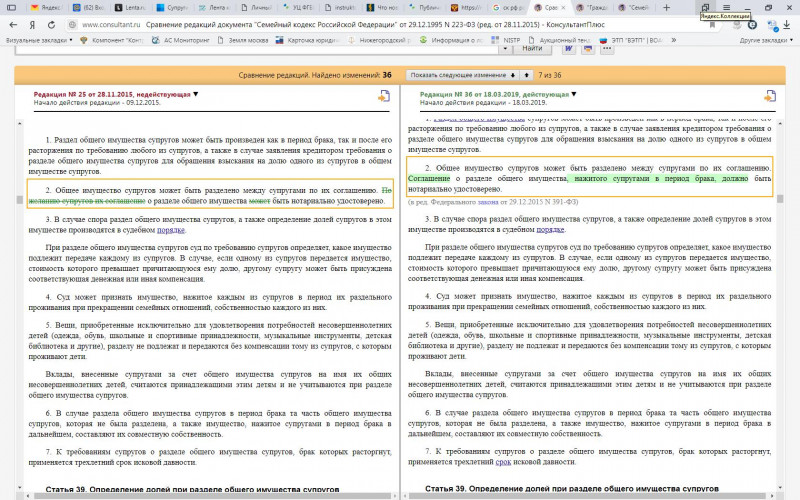The height and width of the screenshot is (500, 800).
Task: Follow the 'порядке' link in left pane
Action: [x=170, y=230]
